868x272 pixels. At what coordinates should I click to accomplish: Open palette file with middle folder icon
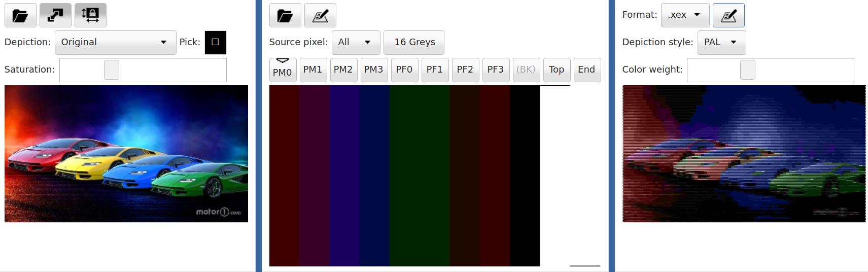(285, 15)
